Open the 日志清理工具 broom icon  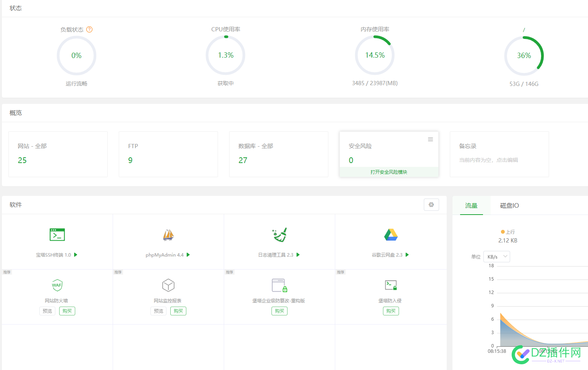pos(279,235)
